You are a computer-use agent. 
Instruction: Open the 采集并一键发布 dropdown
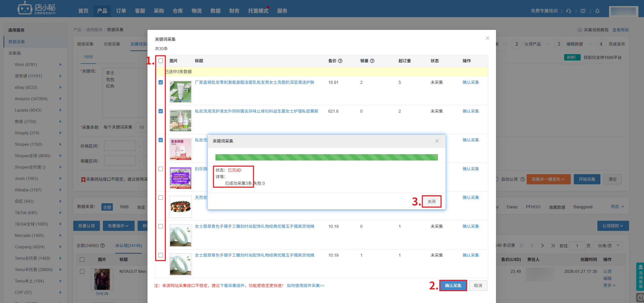pyautogui.click(x=548, y=179)
